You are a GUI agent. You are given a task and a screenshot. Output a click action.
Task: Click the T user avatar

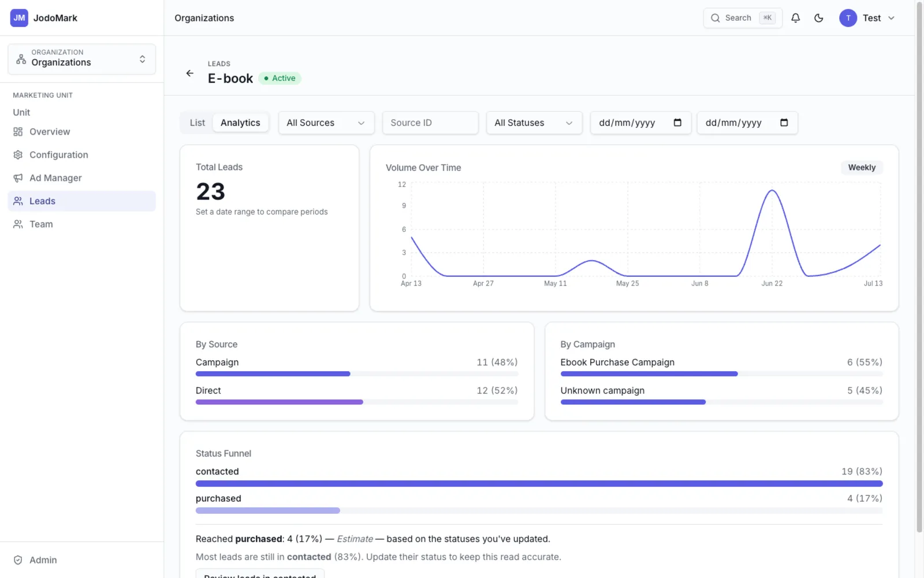[848, 18]
